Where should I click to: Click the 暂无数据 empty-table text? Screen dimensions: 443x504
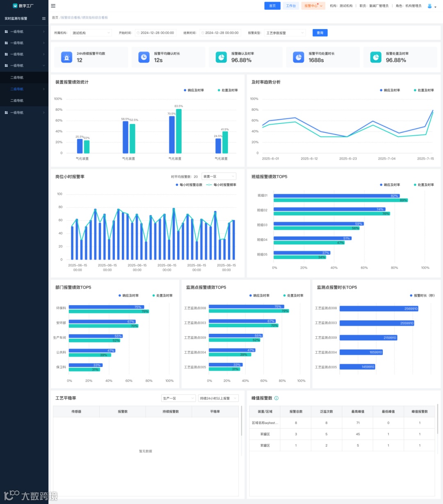146,451
